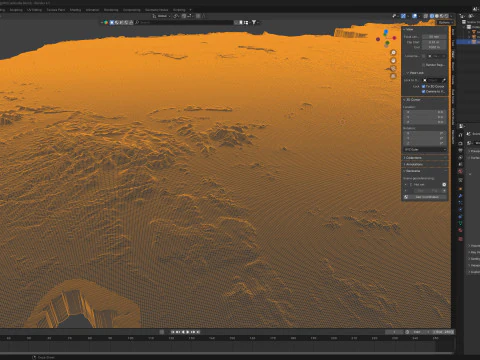The width and height of the screenshot is (480, 360).
Task: Switch to the Shading workspace tab
Action: click(x=75, y=10)
